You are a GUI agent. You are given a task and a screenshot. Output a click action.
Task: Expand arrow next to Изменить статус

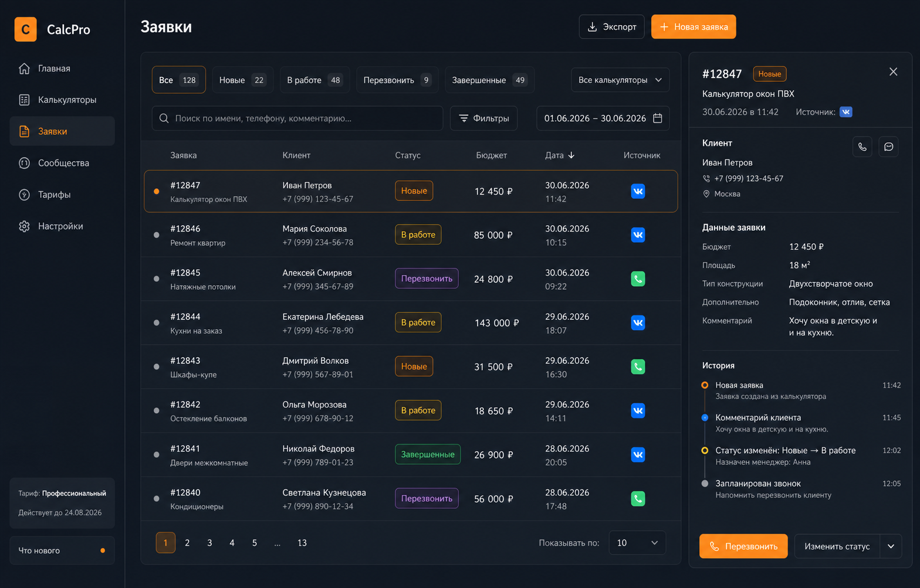point(891,546)
